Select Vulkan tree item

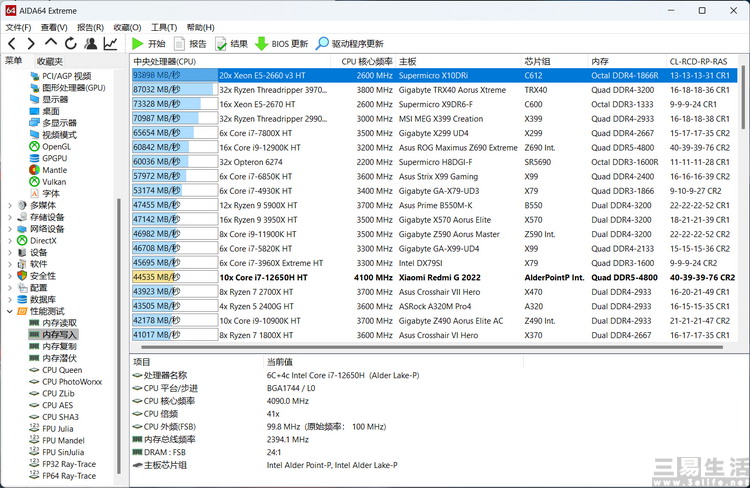[48, 182]
